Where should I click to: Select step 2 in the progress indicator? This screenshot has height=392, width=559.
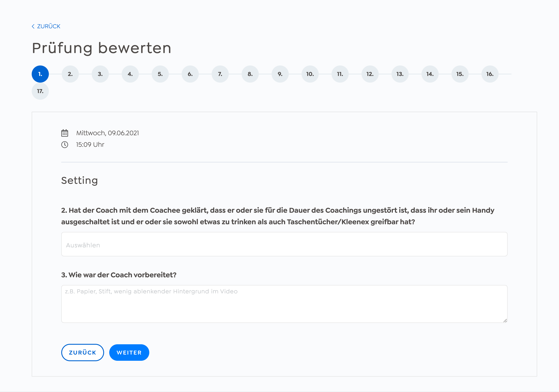point(70,74)
